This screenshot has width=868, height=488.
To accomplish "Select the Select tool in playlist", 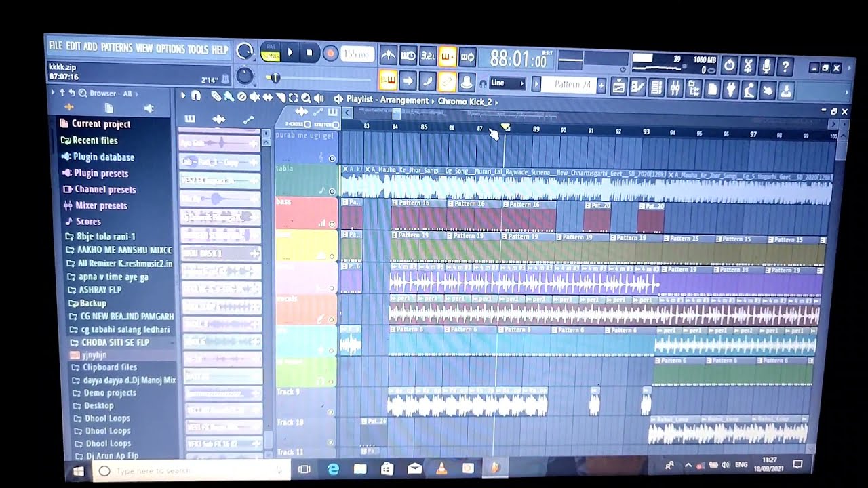I will (x=293, y=98).
